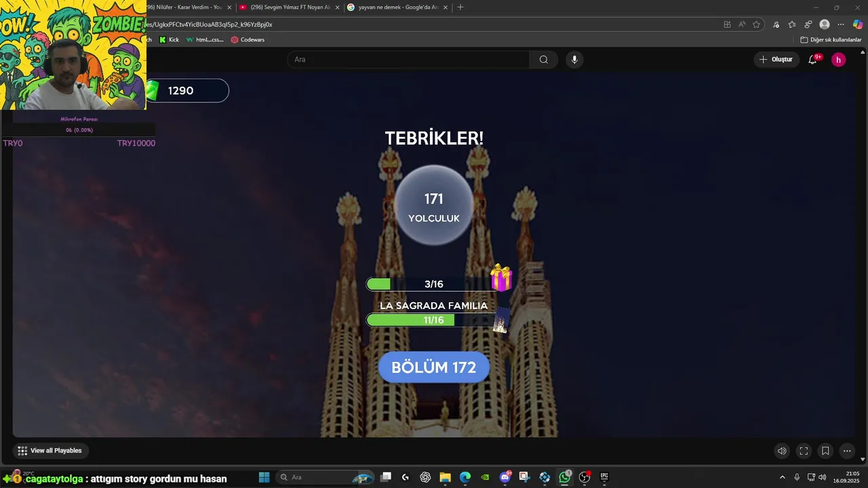Image resolution: width=868 pixels, height=488 pixels.
Task: Open Diğer sık kullanılanlar bookmarks folder
Action: pyautogui.click(x=831, y=40)
